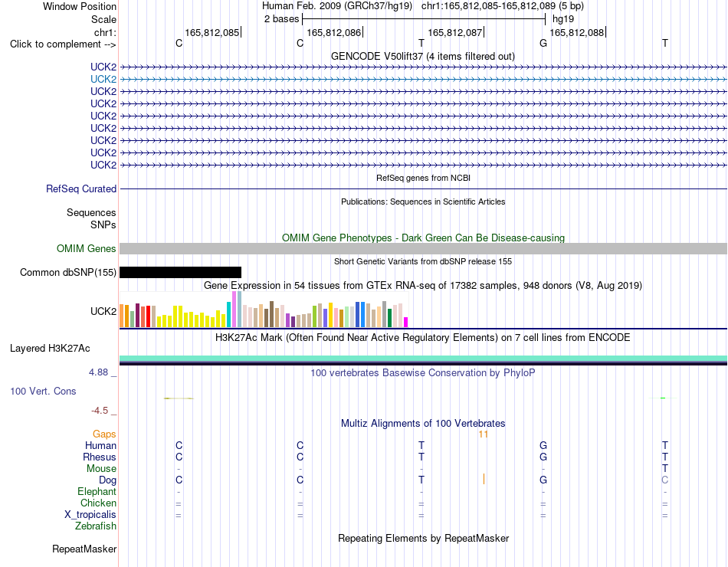Click coordinate label 165,812,088
Image resolution: width=728 pixels, height=567 pixels.
tap(576, 32)
